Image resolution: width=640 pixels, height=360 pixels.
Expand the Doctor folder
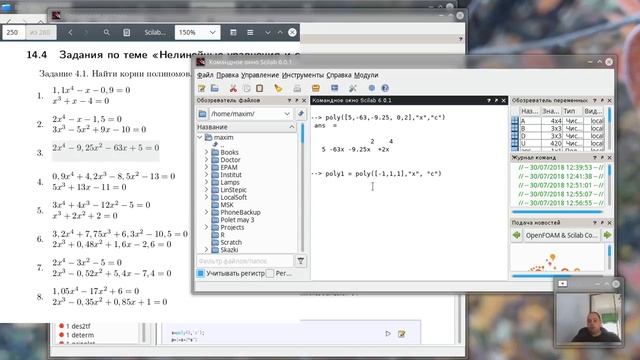pos(207,160)
